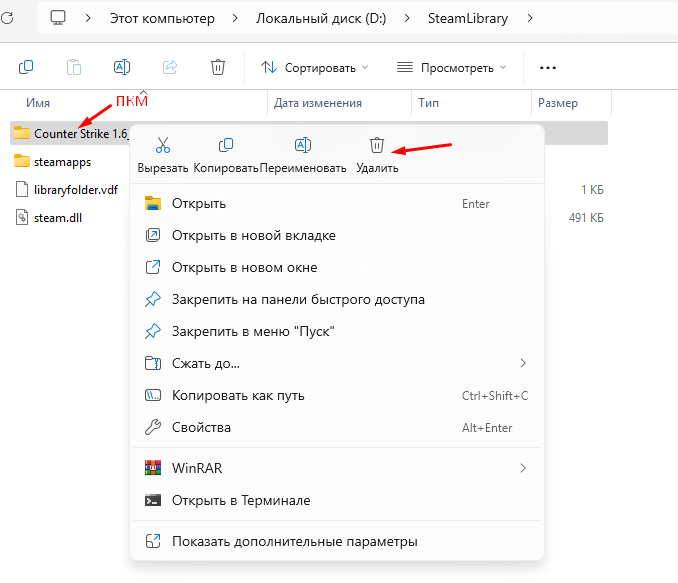Screen dimensions: 678x583
Task: Click the Cut scissors icon in context menu
Action: [163, 145]
